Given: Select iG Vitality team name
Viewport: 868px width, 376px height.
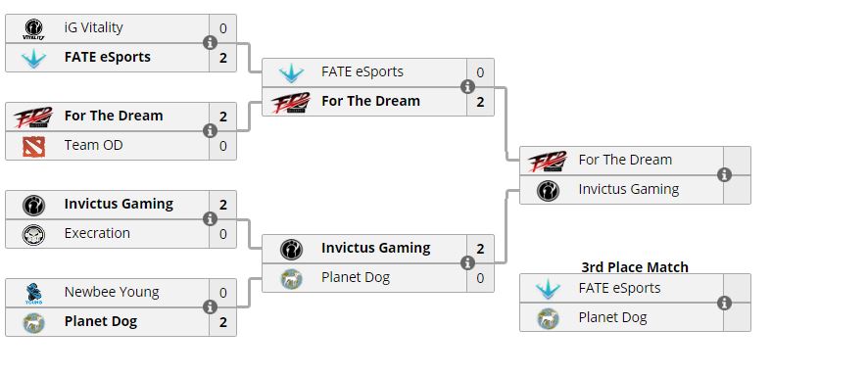Looking at the screenshot, I should 93,27.
